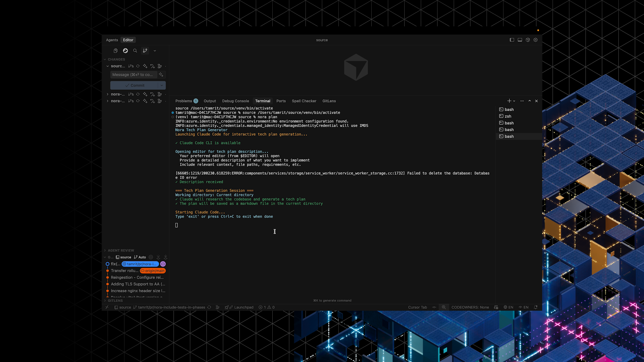This screenshot has height=362, width=644.
Task: Click CODEOWNERS: None in status bar
Action: (x=470, y=307)
